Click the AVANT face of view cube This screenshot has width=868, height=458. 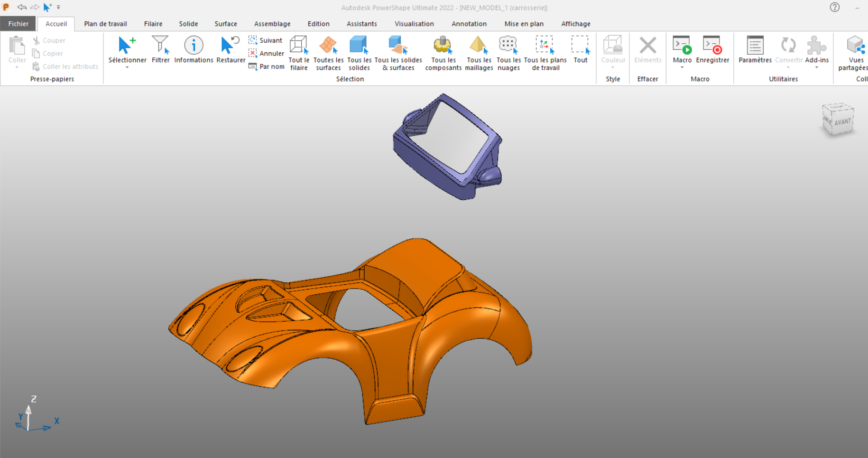point(842,122)
